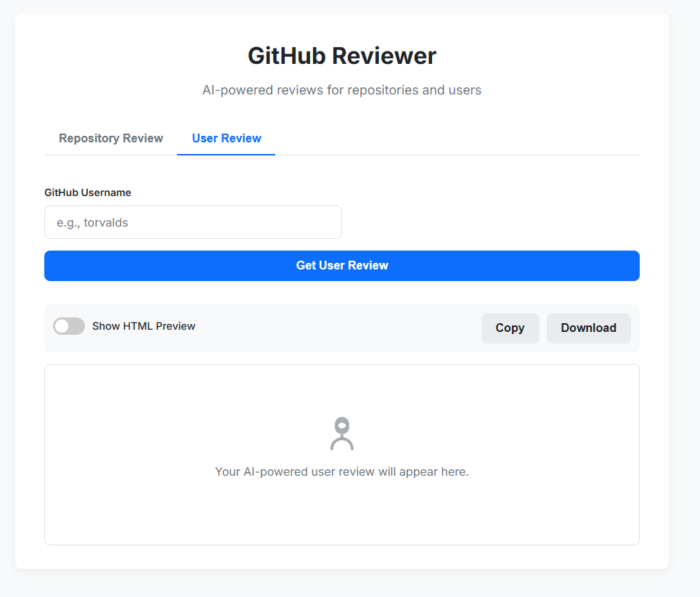Download the review with the Download button
The image size is (700, 597).
pos(588,328)
